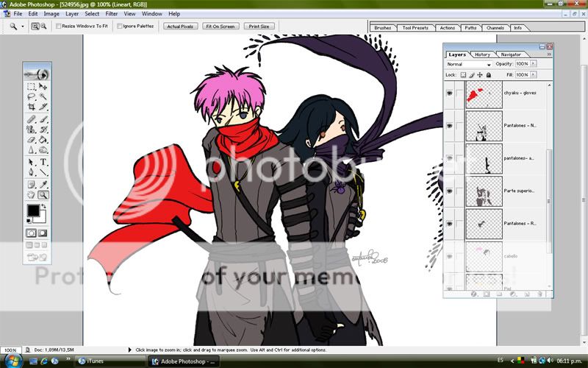Open the Filter menu
The height and width of the screenshot is (368, 588).
tap(111, 13)
